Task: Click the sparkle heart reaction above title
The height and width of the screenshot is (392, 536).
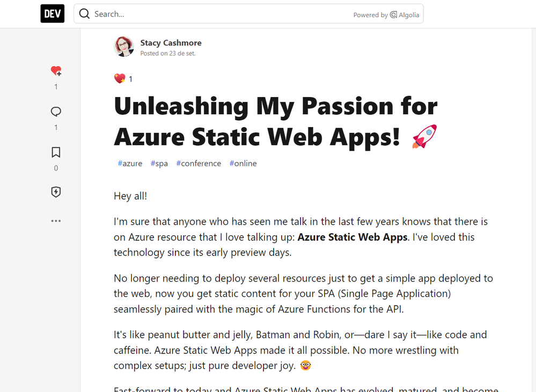Action: [x=120, y=79]
